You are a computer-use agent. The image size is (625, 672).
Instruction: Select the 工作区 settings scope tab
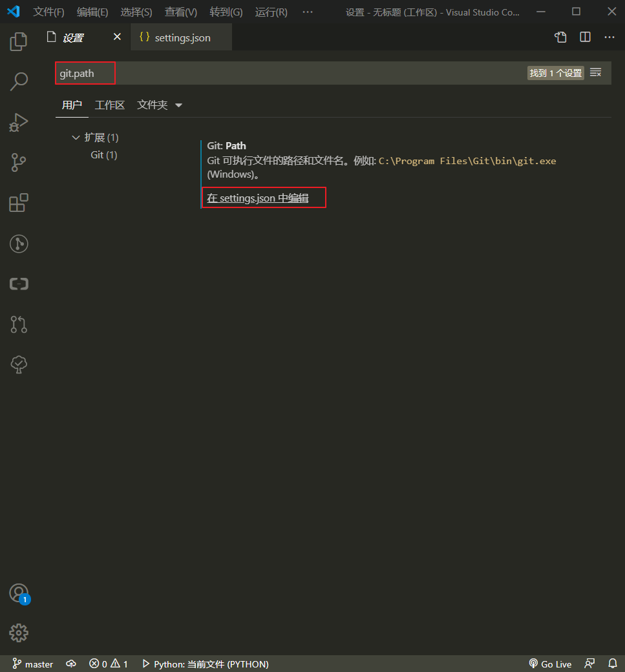[x=109, y=105]
